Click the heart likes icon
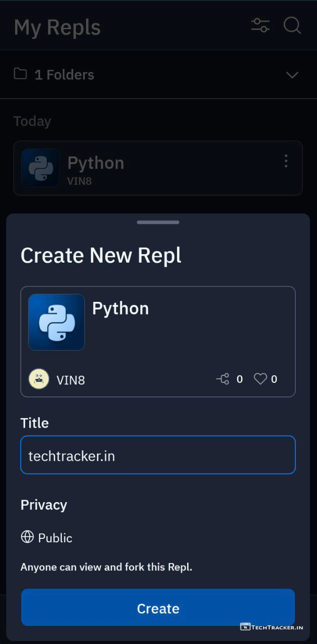The width and height of the screenshot is (317, 644). click(x=260, y=379)
